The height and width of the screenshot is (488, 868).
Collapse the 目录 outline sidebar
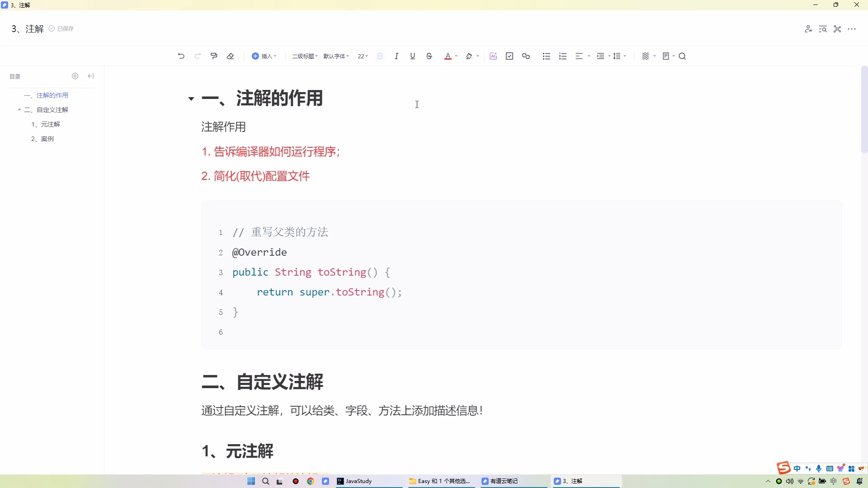click(90, 76)
